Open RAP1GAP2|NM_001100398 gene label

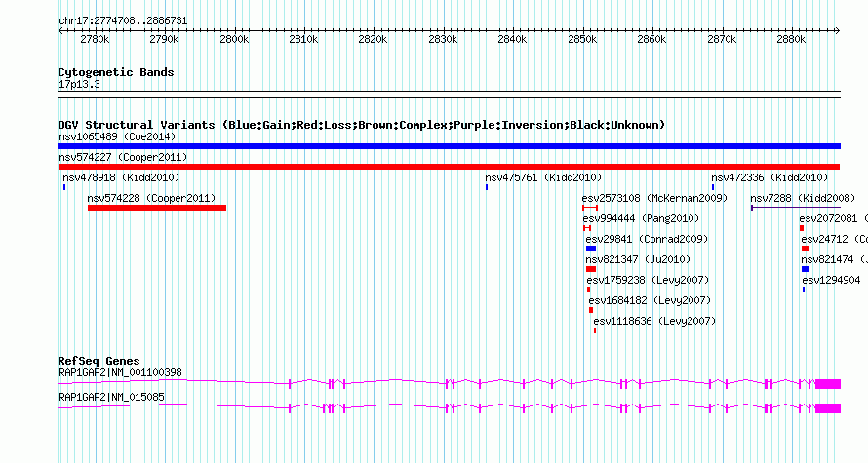[120, 372]
